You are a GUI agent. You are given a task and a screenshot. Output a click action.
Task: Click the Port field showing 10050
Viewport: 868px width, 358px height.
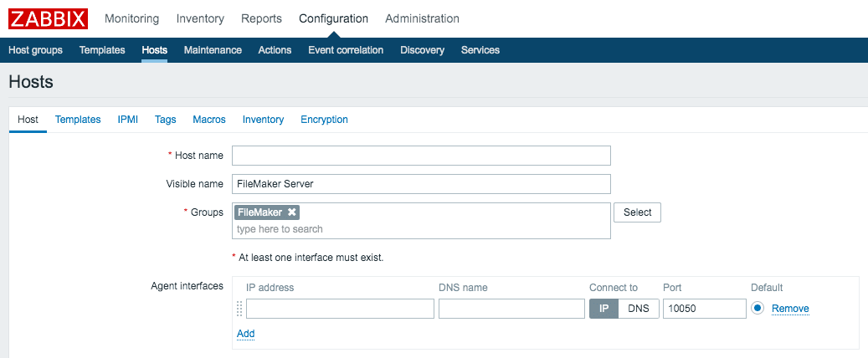[x=704, y=309]
